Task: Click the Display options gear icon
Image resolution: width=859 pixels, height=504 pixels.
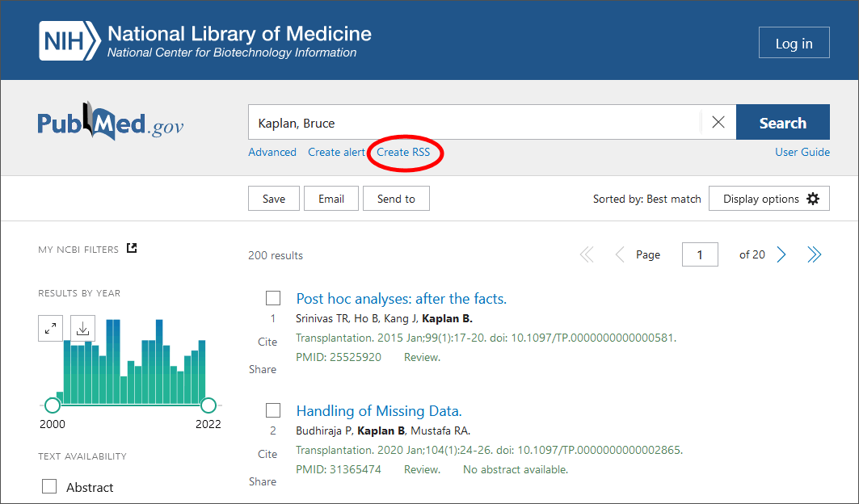Action: point(813,199)
